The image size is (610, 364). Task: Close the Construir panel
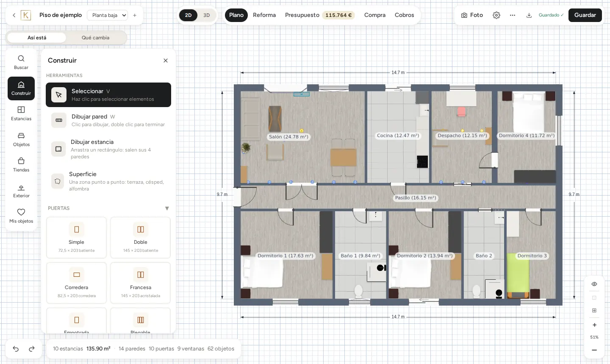click(x=166, y=61)
